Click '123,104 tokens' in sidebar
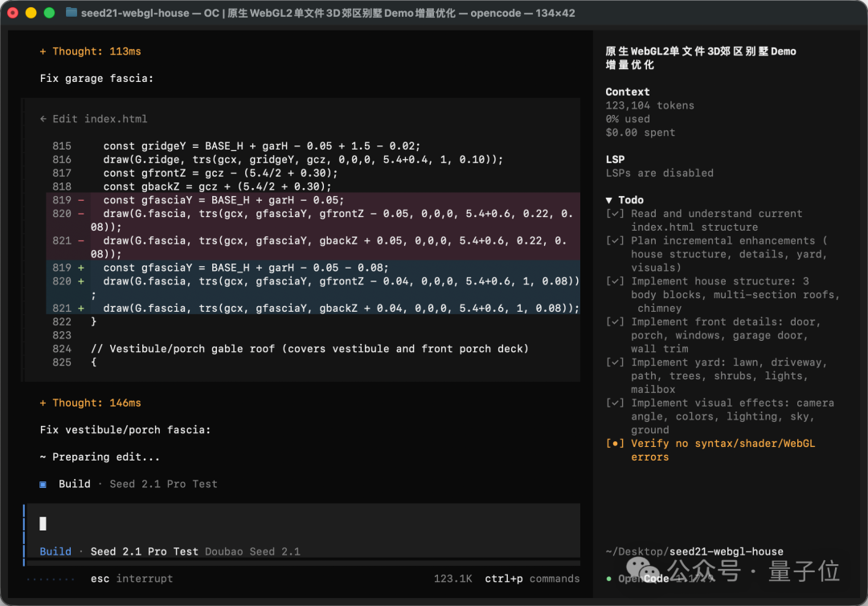 [x=650, y=106]
